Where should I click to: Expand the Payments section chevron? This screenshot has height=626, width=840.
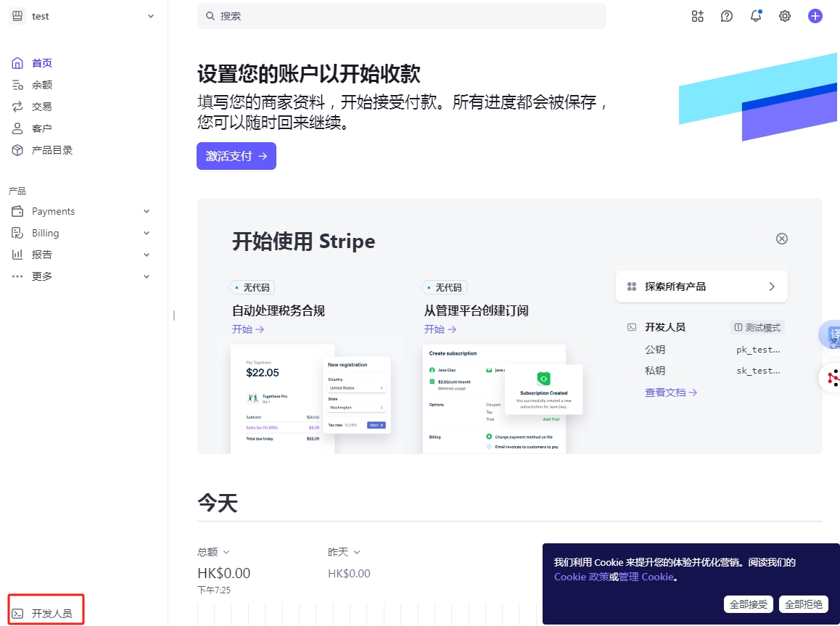147,212
